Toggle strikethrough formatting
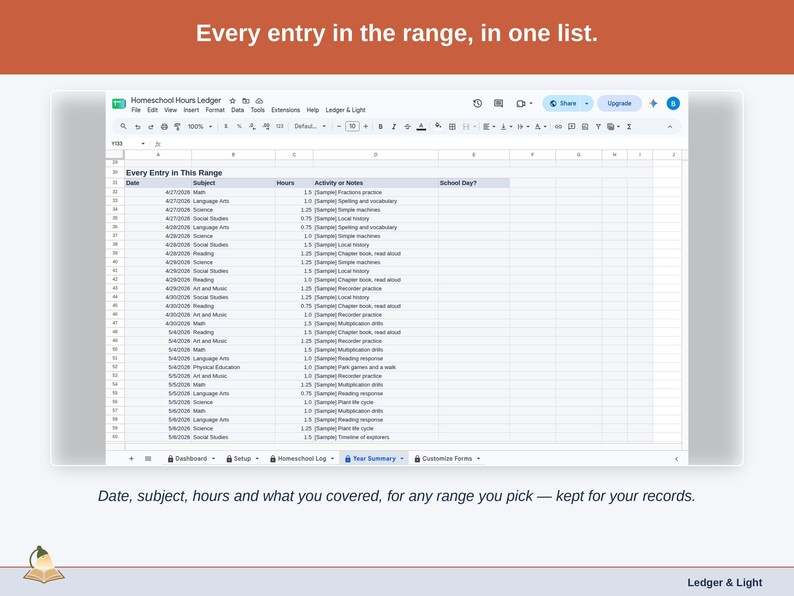 pos(407,127)
